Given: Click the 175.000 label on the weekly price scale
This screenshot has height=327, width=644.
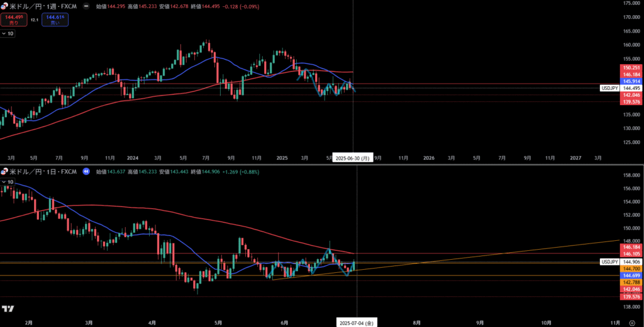Looking at the screenshot, I should (x=630, y=3).
